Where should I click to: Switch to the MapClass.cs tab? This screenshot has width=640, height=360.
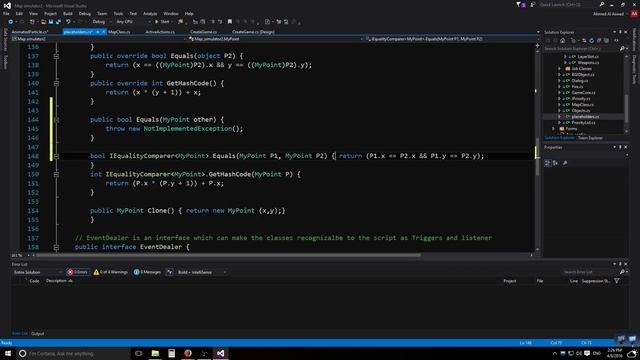pos(119,32)
